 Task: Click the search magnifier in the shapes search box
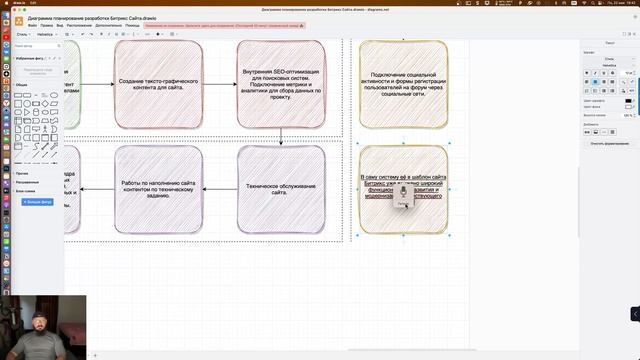tap(59, 46)
